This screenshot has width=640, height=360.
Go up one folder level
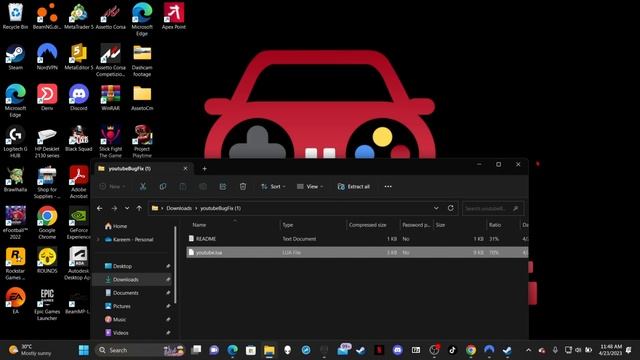pos(139,208)
